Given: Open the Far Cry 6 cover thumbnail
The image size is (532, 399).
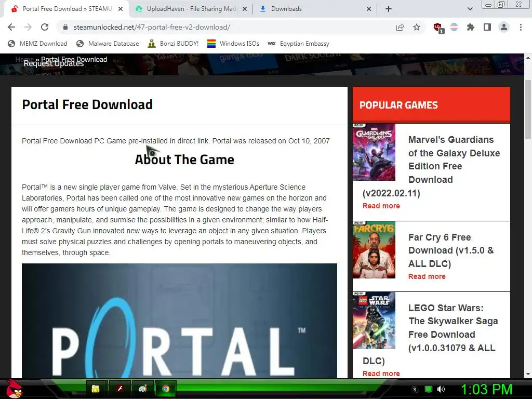Looking at the screenshot, I should [x=374, y=250].
